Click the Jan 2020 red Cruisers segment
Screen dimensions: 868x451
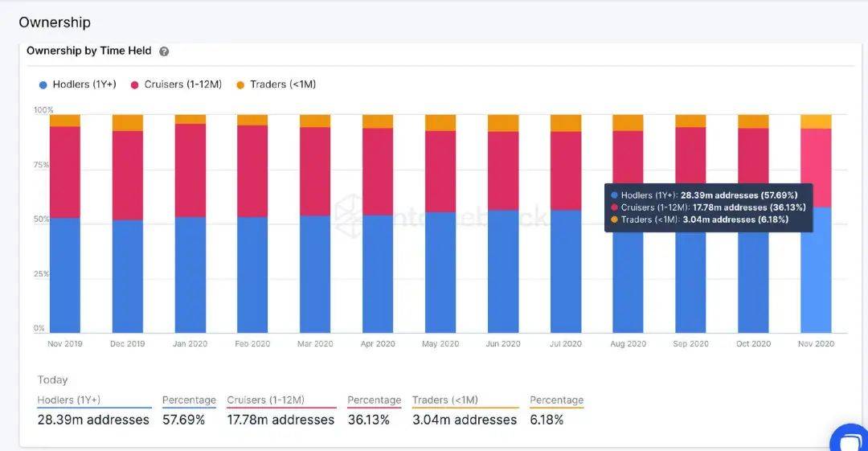pyautogui.click(x=190, y=170)
